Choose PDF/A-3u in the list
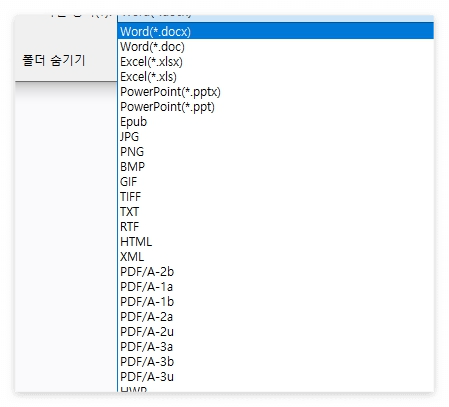The image size is (449, 407). 276,377
